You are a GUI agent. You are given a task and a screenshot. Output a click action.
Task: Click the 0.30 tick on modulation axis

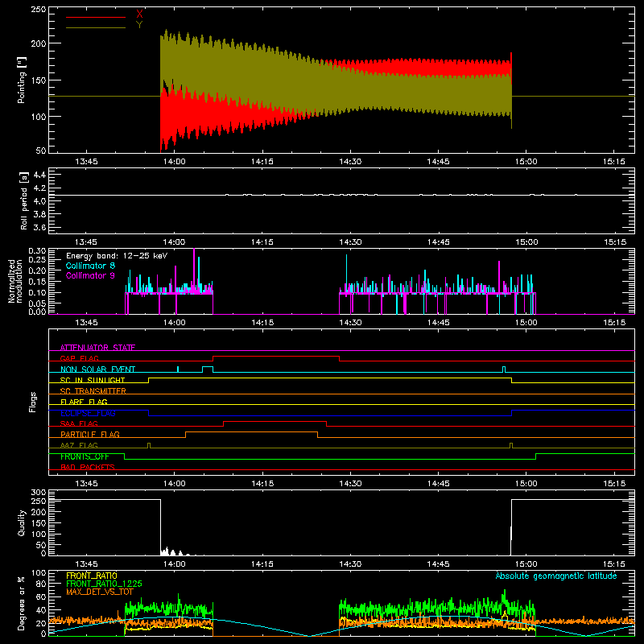(37, 251)
